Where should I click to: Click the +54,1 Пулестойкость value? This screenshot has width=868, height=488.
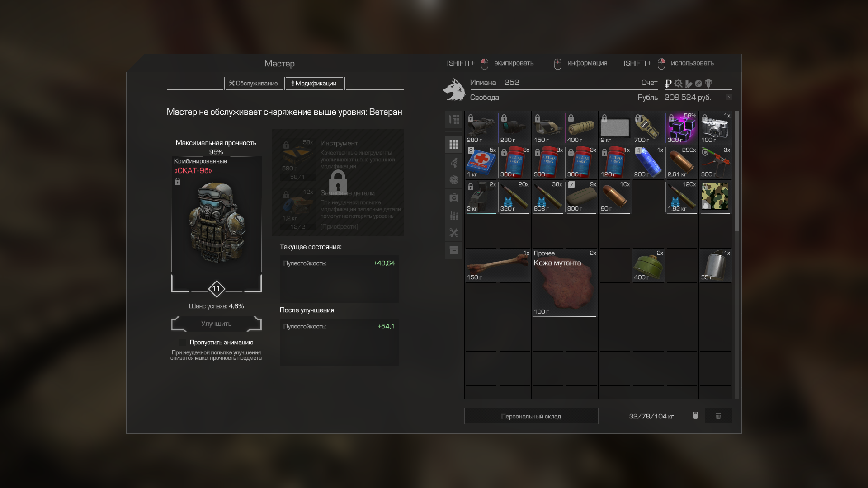pos(386,326)
